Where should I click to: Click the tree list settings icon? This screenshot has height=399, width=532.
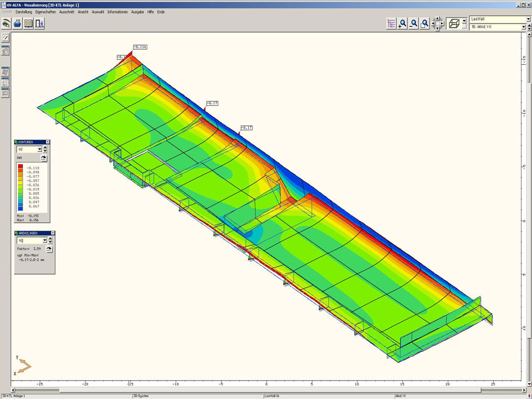(x=392, y=23)
